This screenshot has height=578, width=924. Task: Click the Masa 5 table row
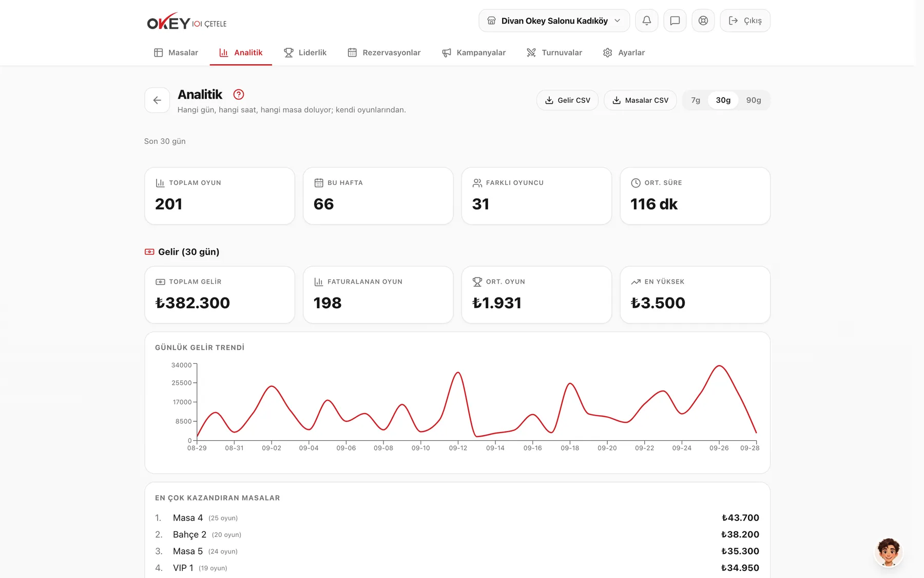pos(457,551)
